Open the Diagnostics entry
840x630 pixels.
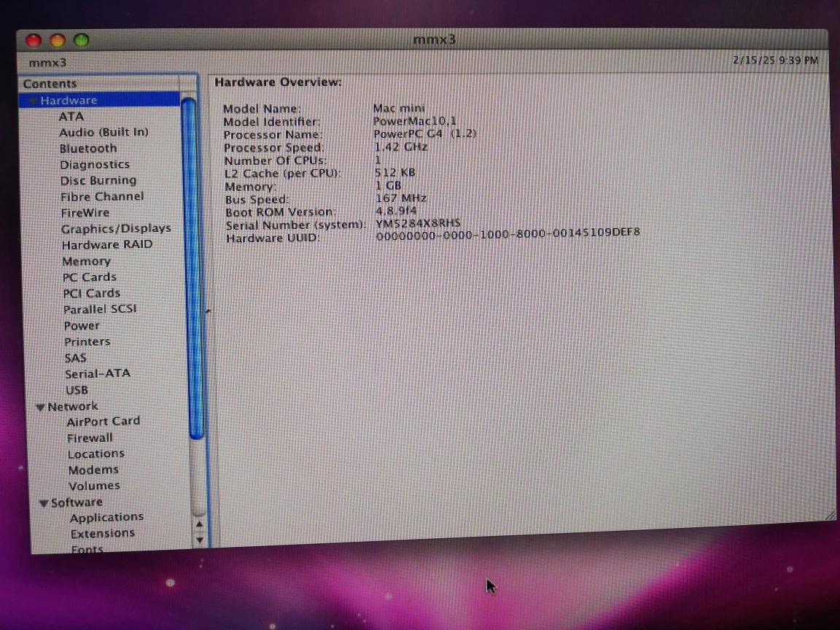coord(95,165)
